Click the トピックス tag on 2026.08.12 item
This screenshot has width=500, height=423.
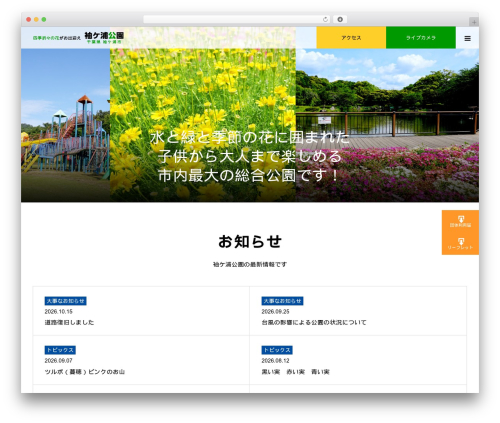coord(277,350)
